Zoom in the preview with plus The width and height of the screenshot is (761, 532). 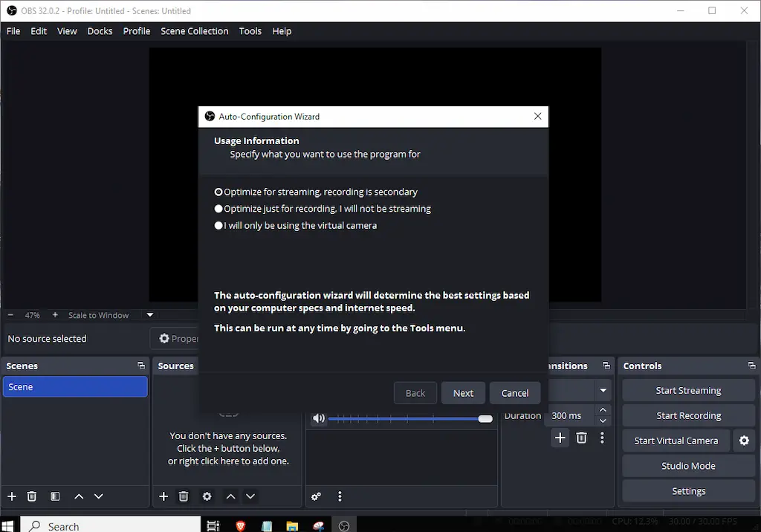pyautogui.click(x=55, y=315)
